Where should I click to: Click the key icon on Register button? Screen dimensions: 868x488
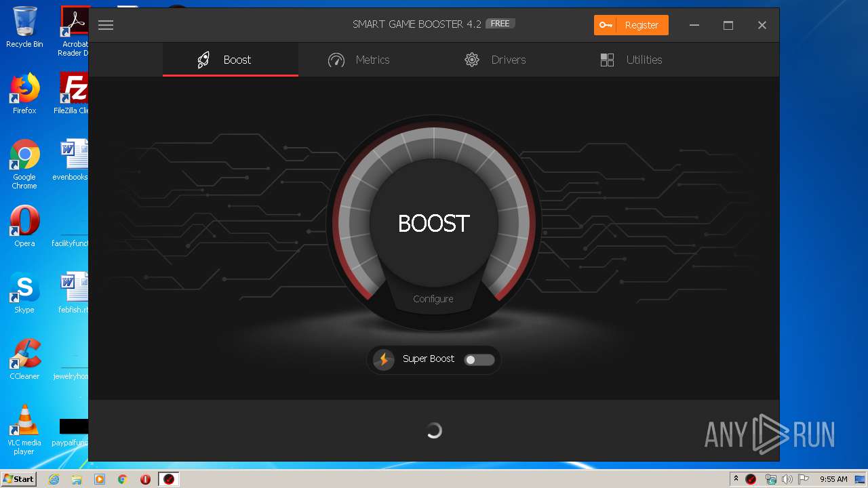click(x=606, y=25)
